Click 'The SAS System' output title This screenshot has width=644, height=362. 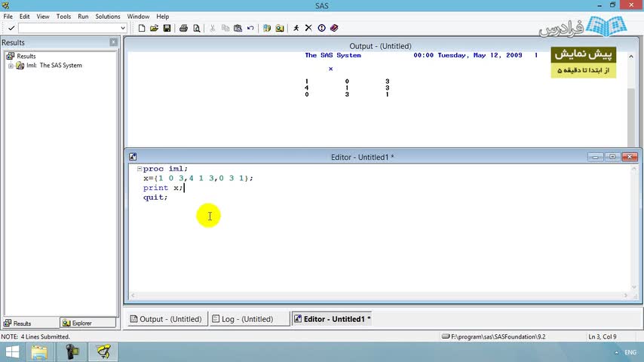[333, 56]
